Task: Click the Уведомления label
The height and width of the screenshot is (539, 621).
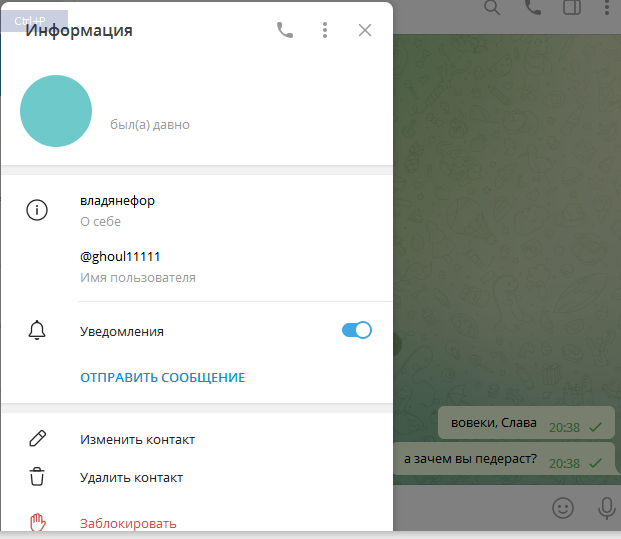Action: pyautogui.click(x=122, y=331)
